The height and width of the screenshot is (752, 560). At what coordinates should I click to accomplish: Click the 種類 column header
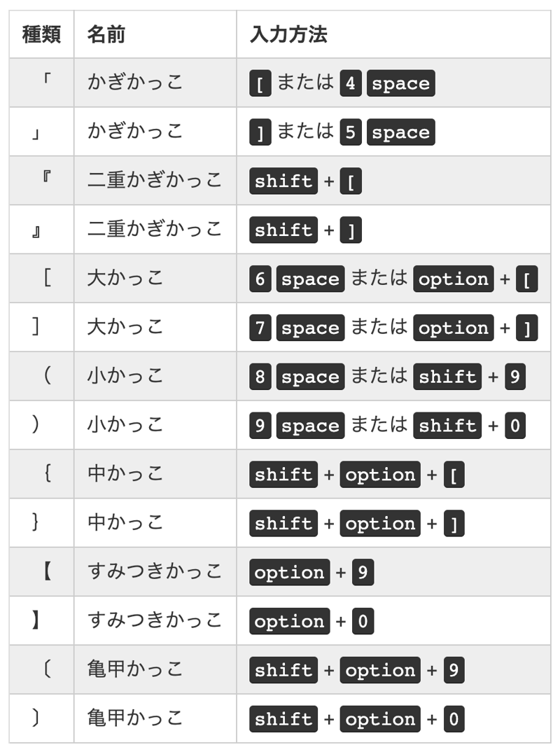(x=41, y=34)
